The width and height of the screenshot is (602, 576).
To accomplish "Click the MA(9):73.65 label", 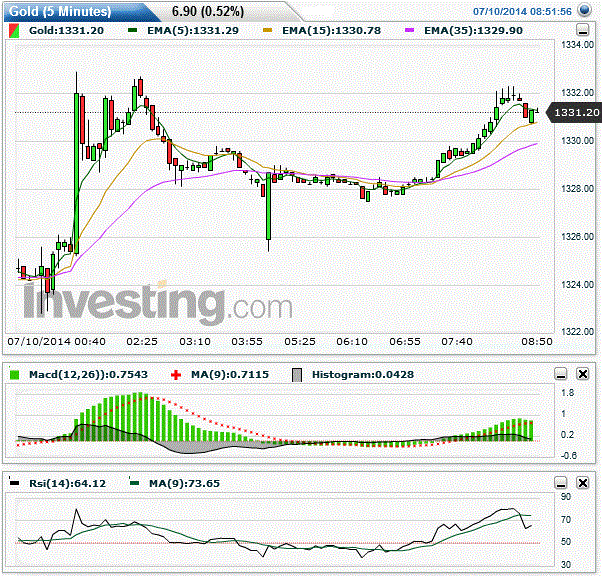I will pos(184,483).
